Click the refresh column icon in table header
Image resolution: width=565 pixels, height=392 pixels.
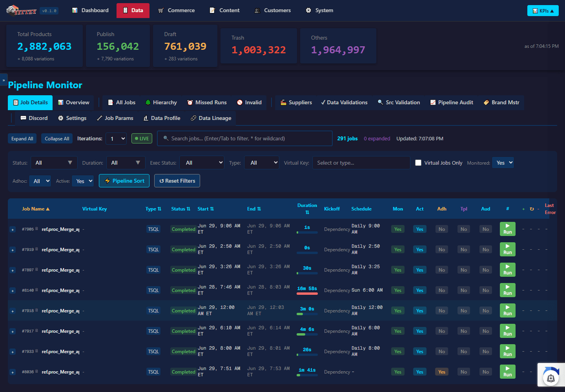[532, 209]
